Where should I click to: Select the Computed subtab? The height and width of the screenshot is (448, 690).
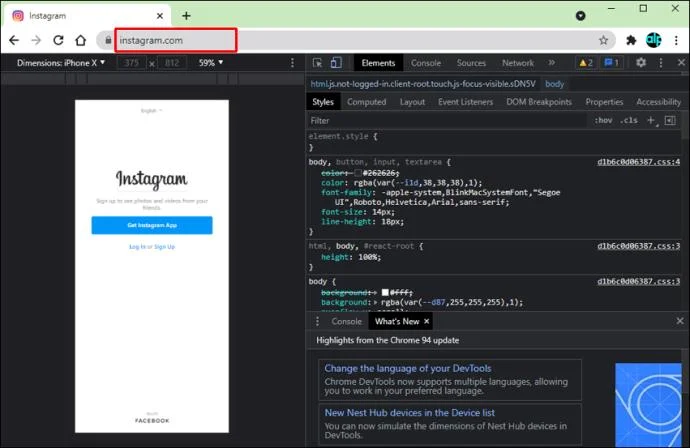click(x=366, y=102)
